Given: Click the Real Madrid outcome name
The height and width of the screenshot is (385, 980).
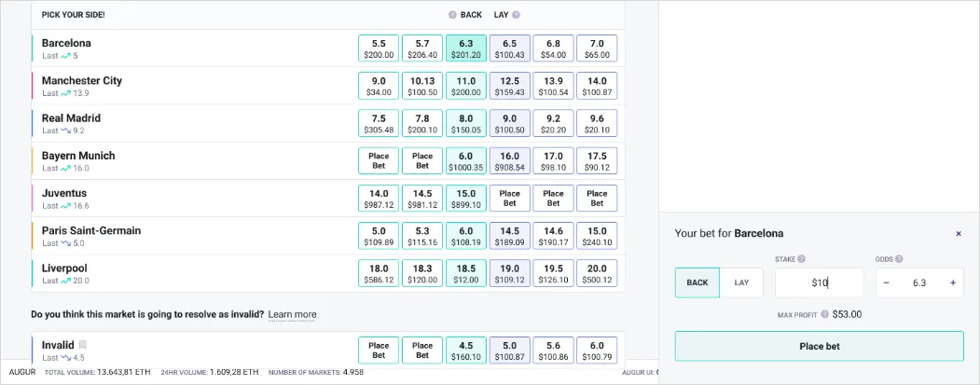Looking at the screenshot, I should (71, 118).
